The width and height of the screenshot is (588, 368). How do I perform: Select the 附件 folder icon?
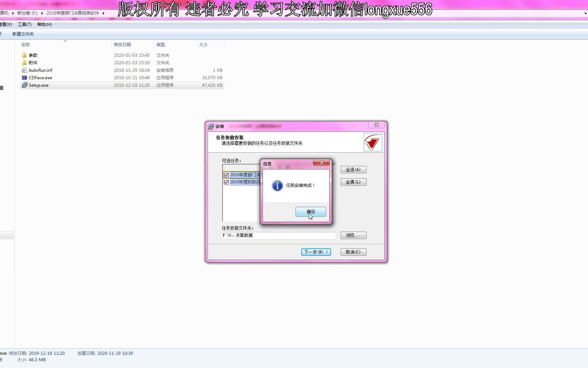pyautogui.click(x=24, y=63)
